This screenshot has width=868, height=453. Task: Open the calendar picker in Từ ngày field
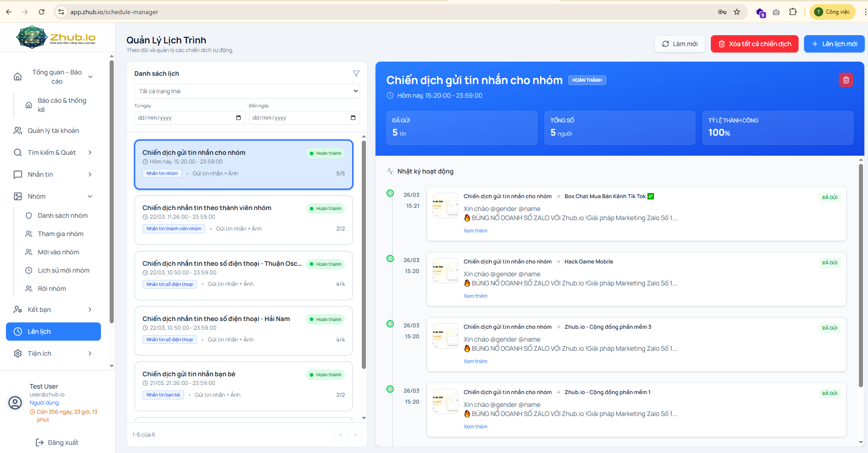(x=238, y=118)
